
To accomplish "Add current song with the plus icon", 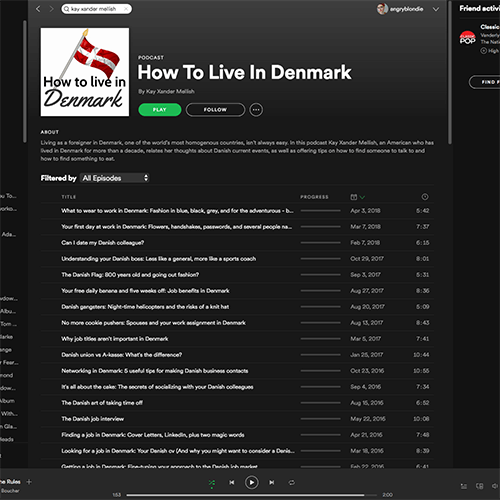I will 29,482.
